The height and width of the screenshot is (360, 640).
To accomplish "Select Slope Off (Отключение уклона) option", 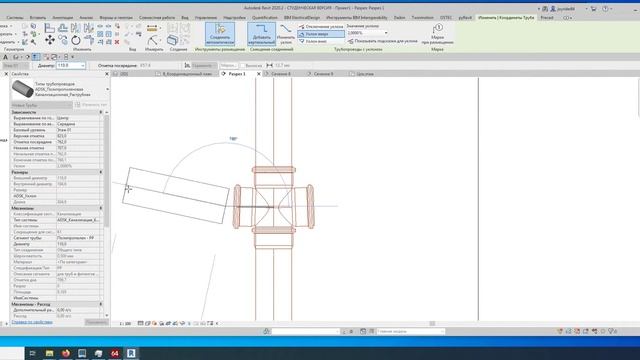I will [x=321, y=27].
